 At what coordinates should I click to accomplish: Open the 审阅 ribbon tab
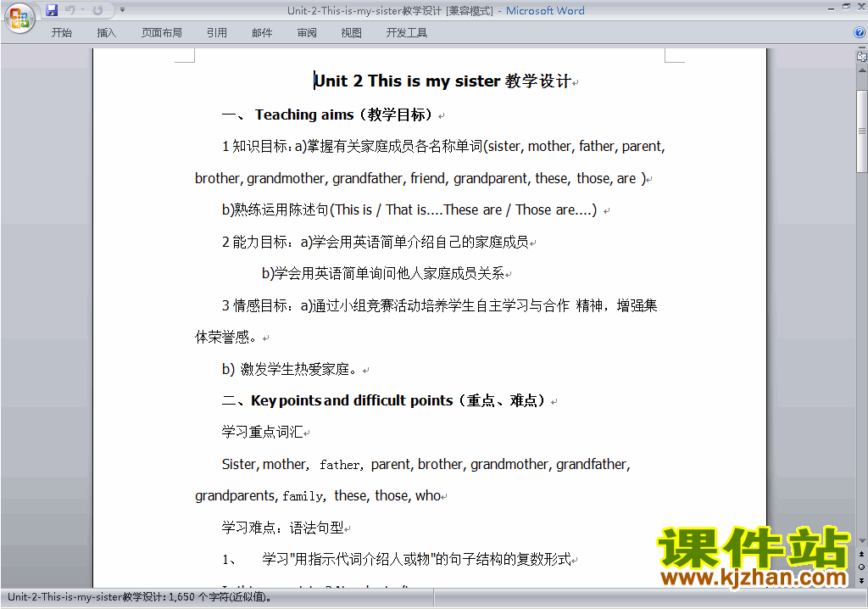click(307, 33)
